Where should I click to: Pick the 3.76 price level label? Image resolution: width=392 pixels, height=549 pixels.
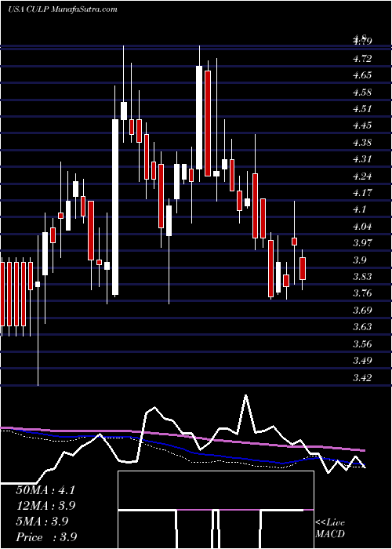point(362,293)
